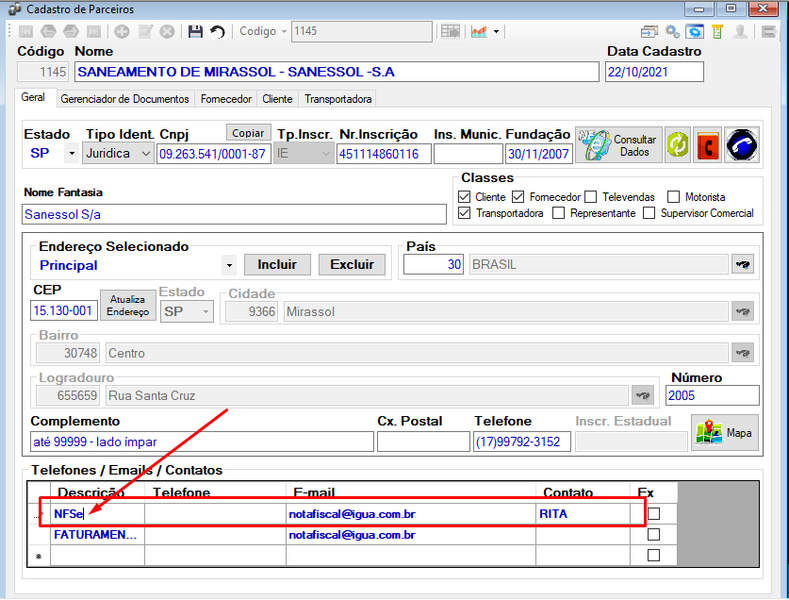Click the Data Cadastro field 22/10/2021
The width and height of the screenshot is (789, 600).
click(654, 72)
